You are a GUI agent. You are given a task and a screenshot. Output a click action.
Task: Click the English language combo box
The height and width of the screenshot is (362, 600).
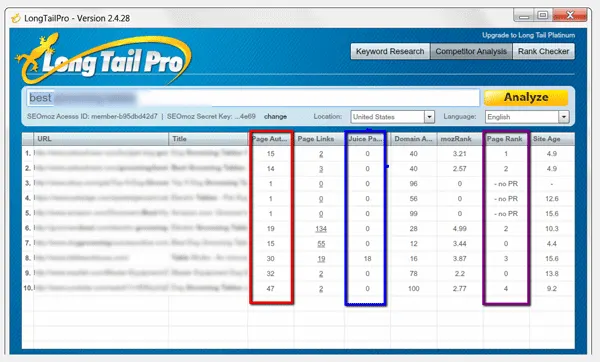pos(527,117)
